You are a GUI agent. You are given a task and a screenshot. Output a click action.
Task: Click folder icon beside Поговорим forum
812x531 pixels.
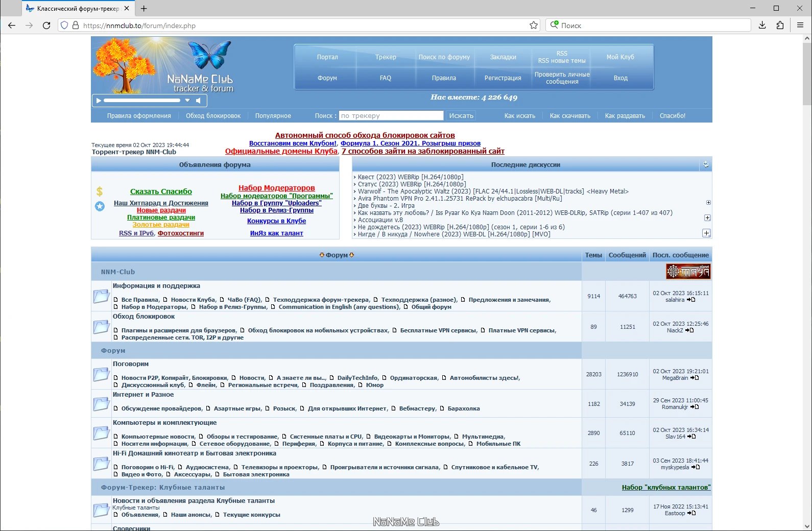(102, 374)
